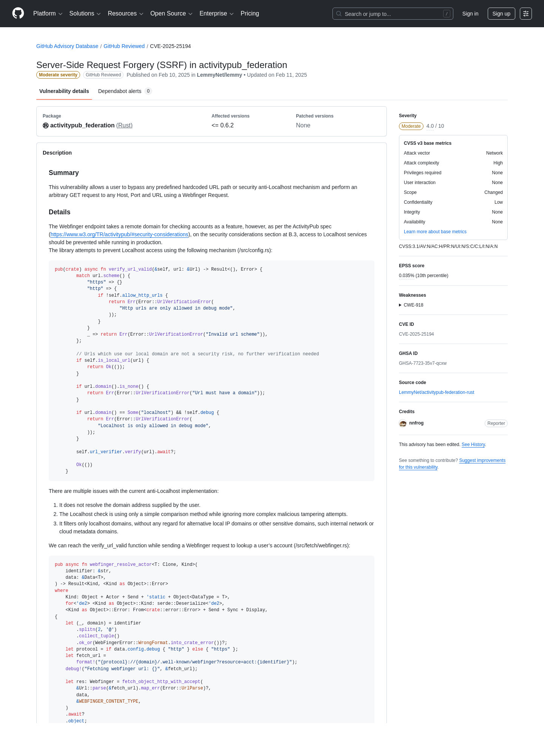Click the Sign up button

[501, 14]
